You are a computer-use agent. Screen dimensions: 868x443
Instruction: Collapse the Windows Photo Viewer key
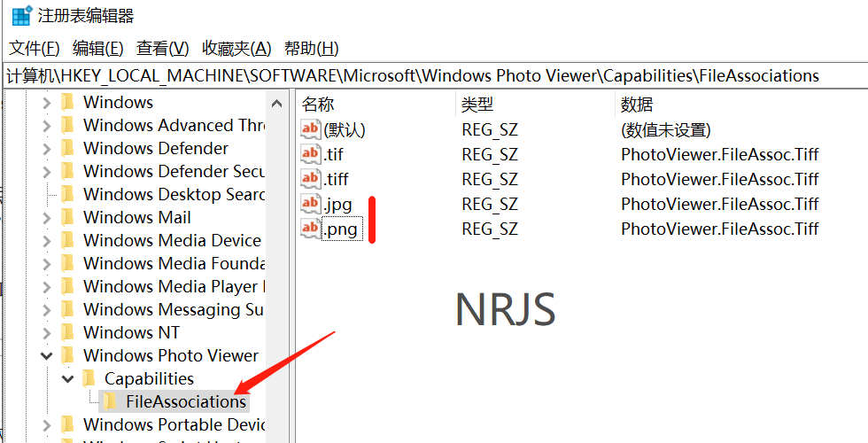pyautogui.click(x=47, y=355)
